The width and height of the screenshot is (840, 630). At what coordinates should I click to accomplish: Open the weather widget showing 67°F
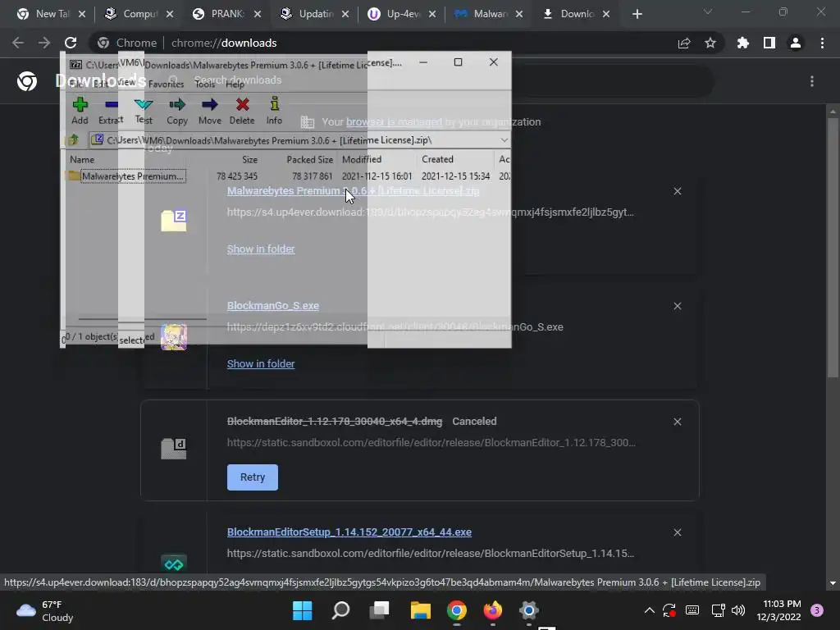(45, 610)
